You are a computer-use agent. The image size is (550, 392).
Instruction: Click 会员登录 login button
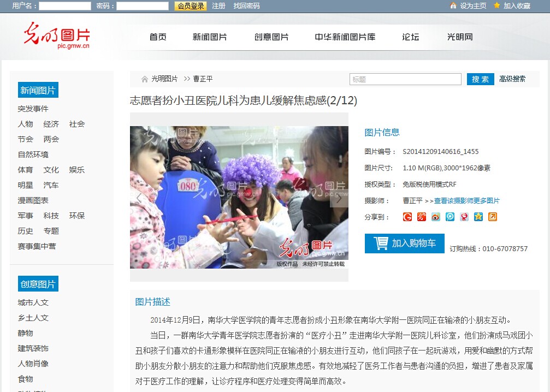coord(191,6)
